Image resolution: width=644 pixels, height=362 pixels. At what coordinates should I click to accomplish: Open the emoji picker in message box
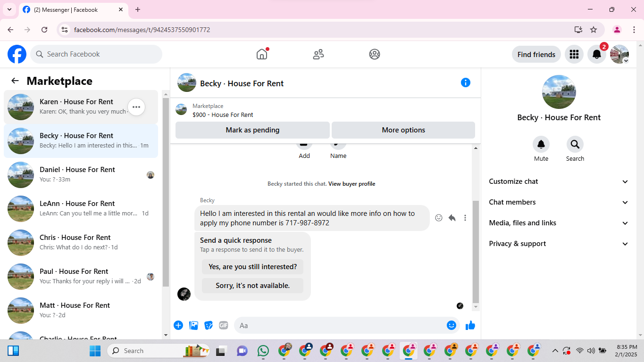point(452,325)
